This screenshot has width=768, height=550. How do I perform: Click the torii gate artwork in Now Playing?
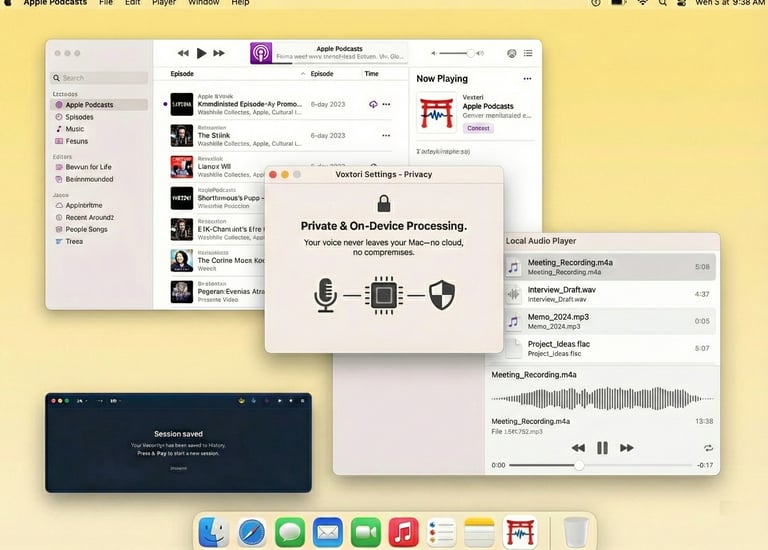pyautogui.click(x=436, y=113)
